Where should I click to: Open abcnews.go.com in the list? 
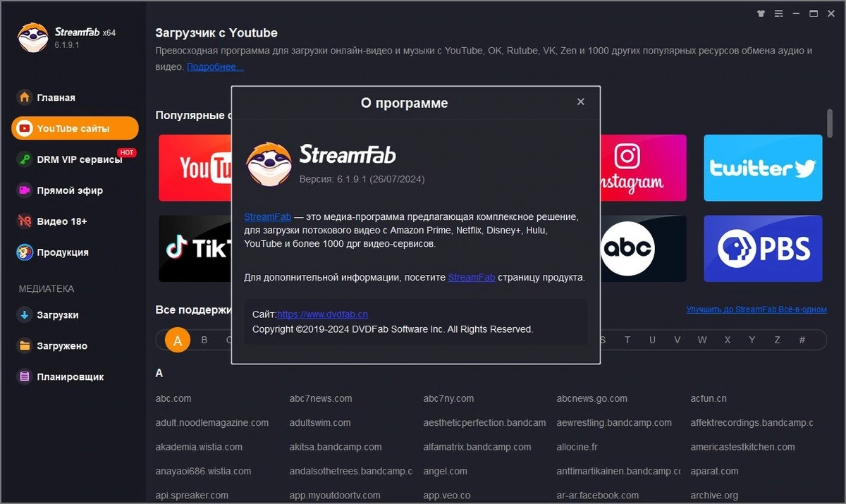click(x=591, y=398)
